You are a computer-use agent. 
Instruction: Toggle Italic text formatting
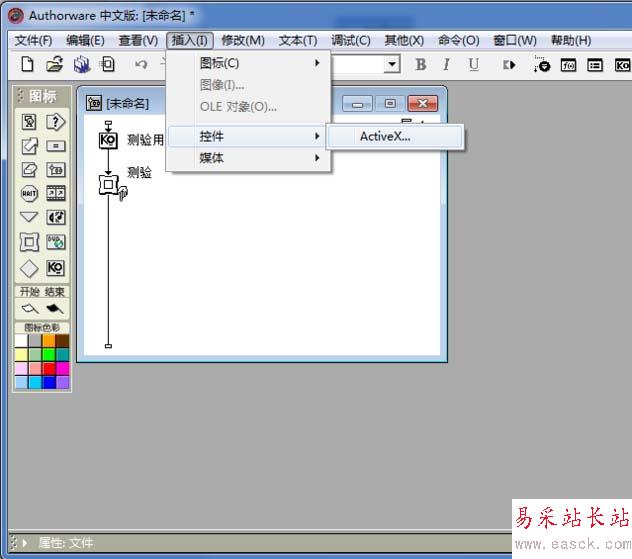[446, 64]
